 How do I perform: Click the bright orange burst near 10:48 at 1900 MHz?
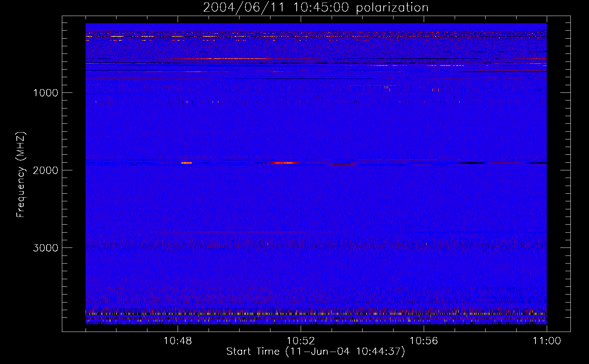pyautogui.click(x=186, y=163)
